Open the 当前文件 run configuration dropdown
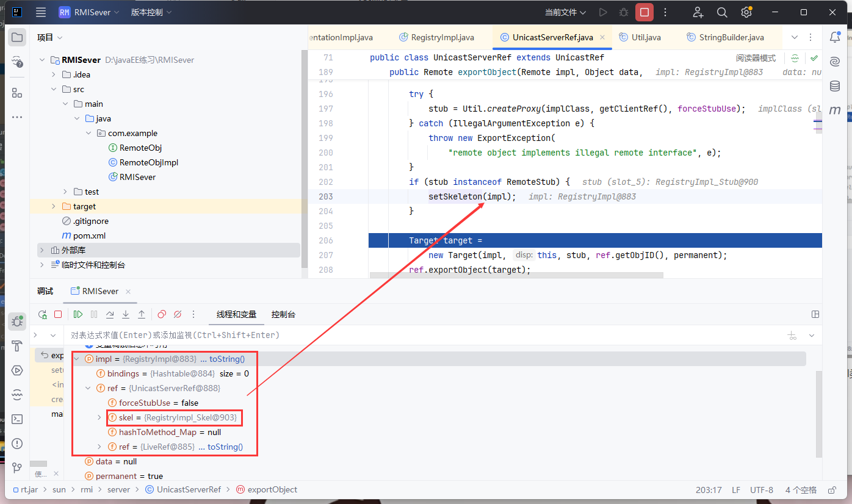The image size is (852, 504). point(565,12)
